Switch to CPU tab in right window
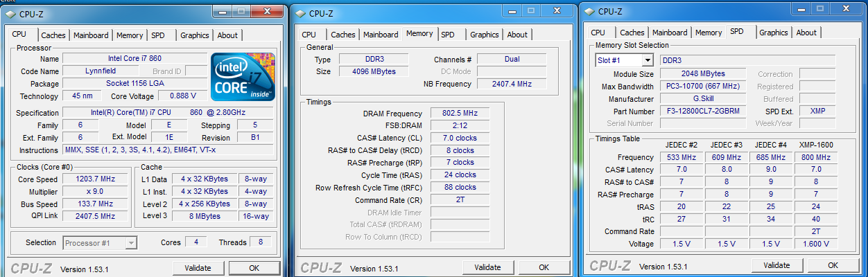 coord(598,33)
